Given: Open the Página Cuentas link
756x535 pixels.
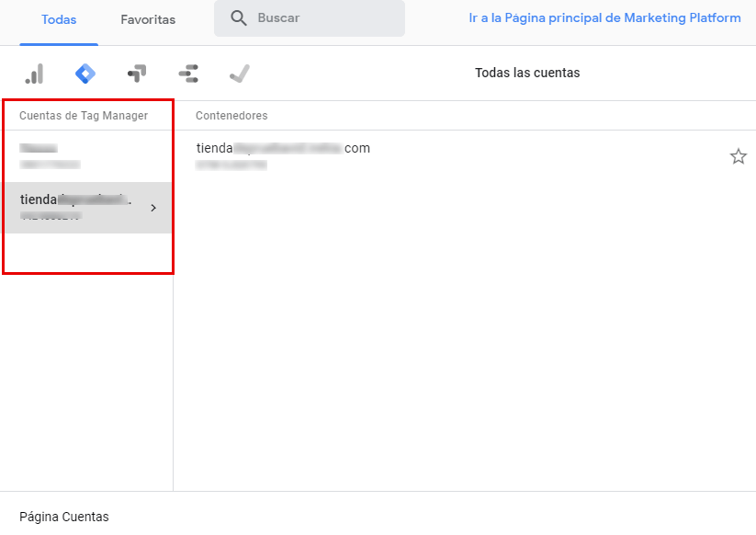Looking at the screenshot, I should tap(64, 517).
